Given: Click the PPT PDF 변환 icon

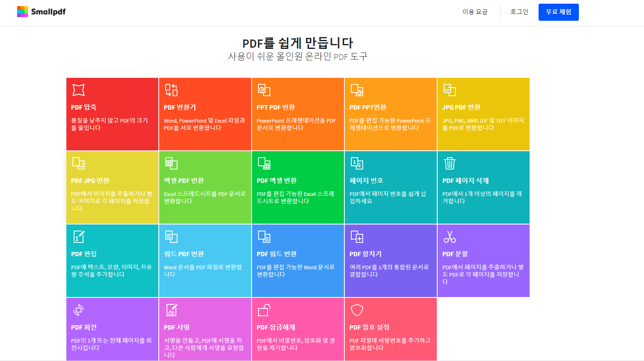Looking at the screenshot, I should click(264, 90).
